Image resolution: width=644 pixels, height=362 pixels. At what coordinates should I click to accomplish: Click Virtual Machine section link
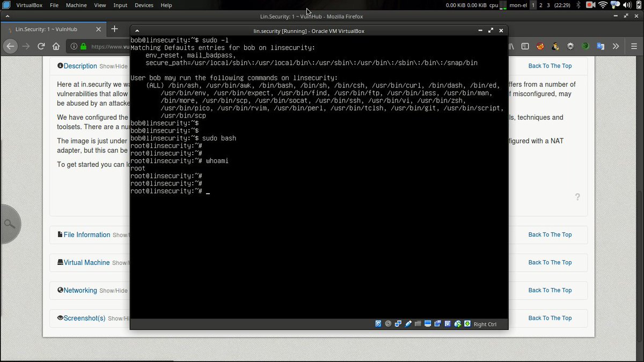pos(86,262)
